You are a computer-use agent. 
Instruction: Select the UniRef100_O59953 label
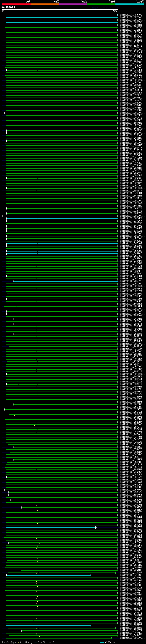[131, 525]
